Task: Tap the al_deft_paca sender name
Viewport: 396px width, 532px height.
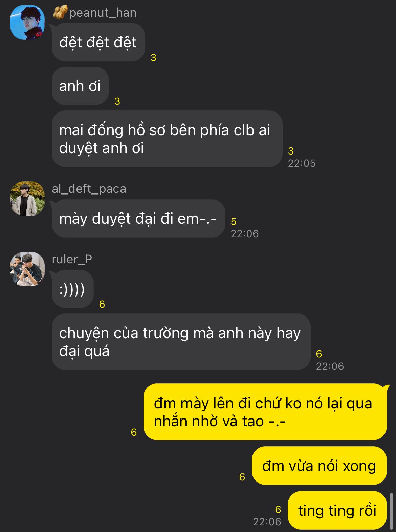Action: (89, 189)
